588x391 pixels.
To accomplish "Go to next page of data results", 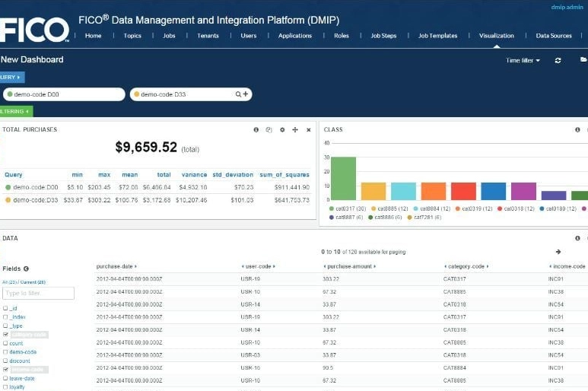I will (558, 252).
